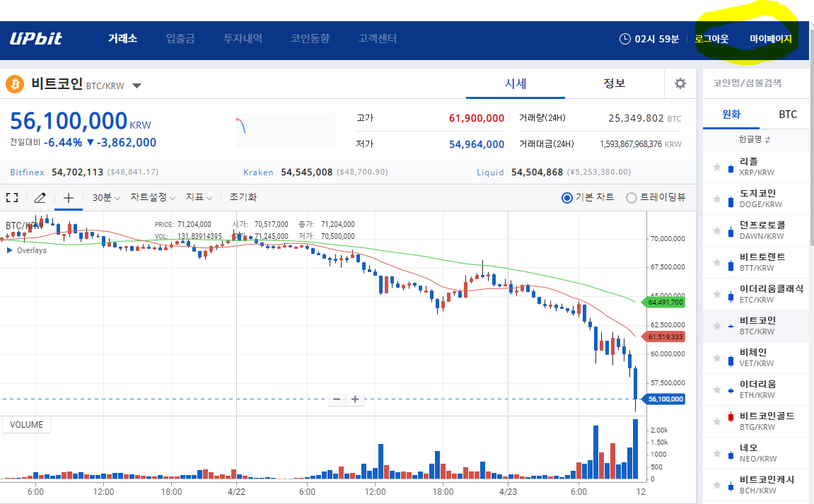Click blue 56,100,000 price tag
This screenshot has height=504, width=814.
tap(665, 399)
